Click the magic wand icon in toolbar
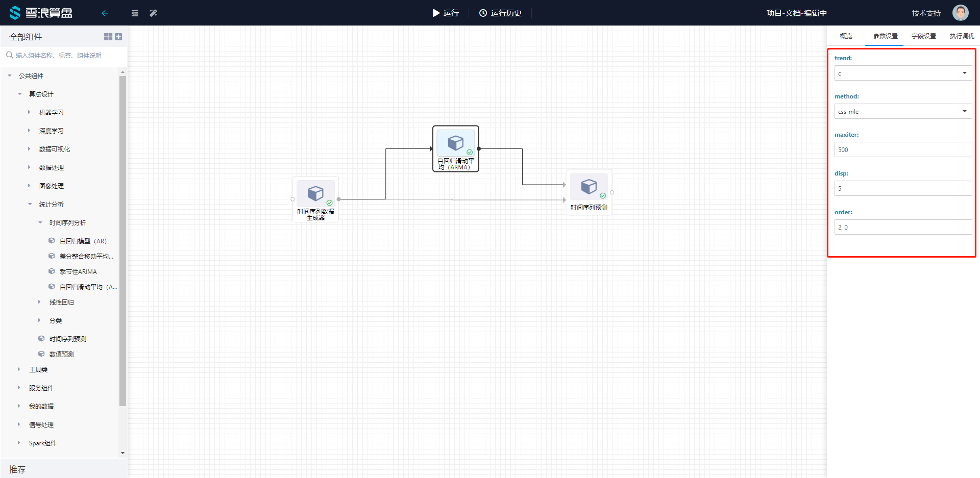The image size is (980, 478). (x=153, y=13)
